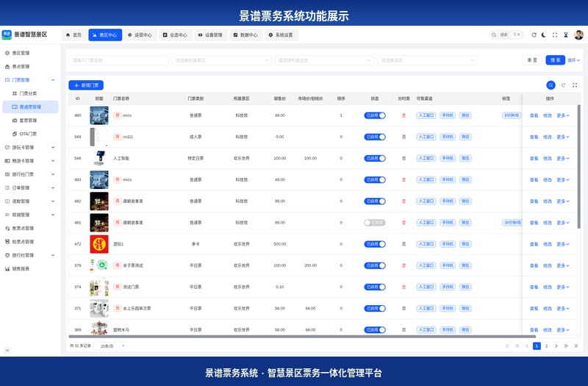The height and width of the screenshot is (386, 588).
Task: Switch to 首页 tab
Action: point(74,35)
